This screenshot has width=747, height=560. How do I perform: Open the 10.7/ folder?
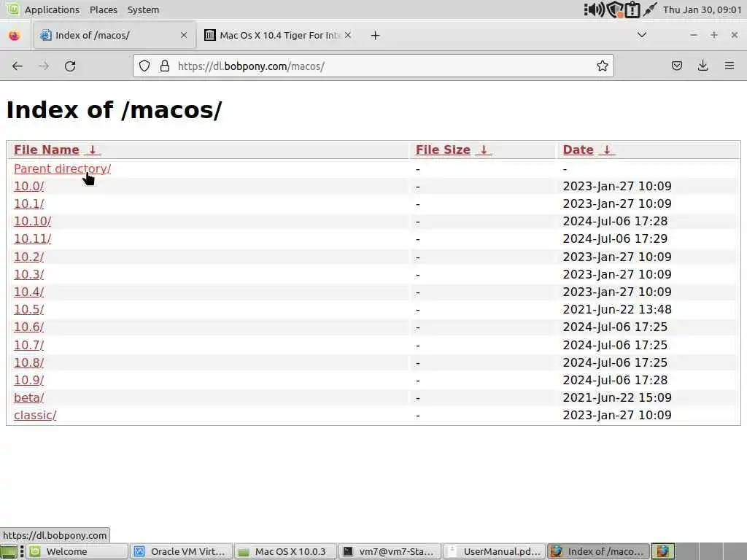click(x=28, y=345)
